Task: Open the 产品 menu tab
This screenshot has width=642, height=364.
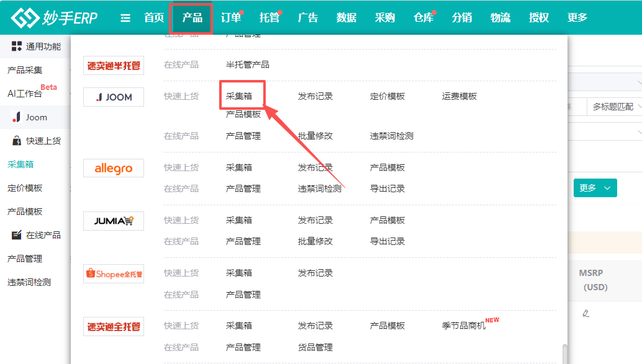Action: click(192, 17)
